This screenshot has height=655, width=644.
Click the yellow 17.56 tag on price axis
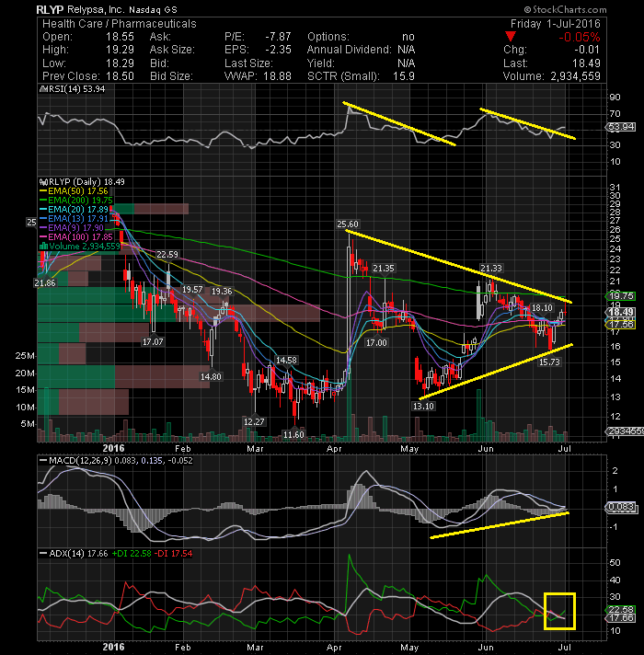(x=621, y=325)
